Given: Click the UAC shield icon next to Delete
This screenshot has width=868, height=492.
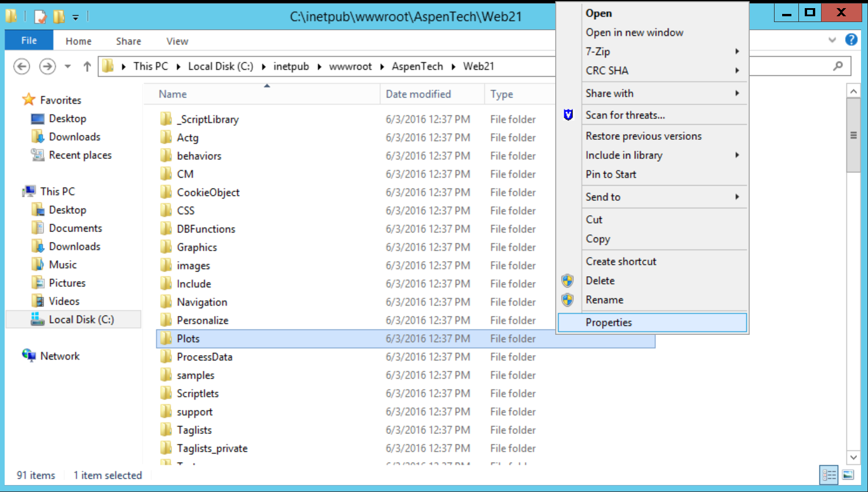Looking at the screenshot, I should pos(567,281).
